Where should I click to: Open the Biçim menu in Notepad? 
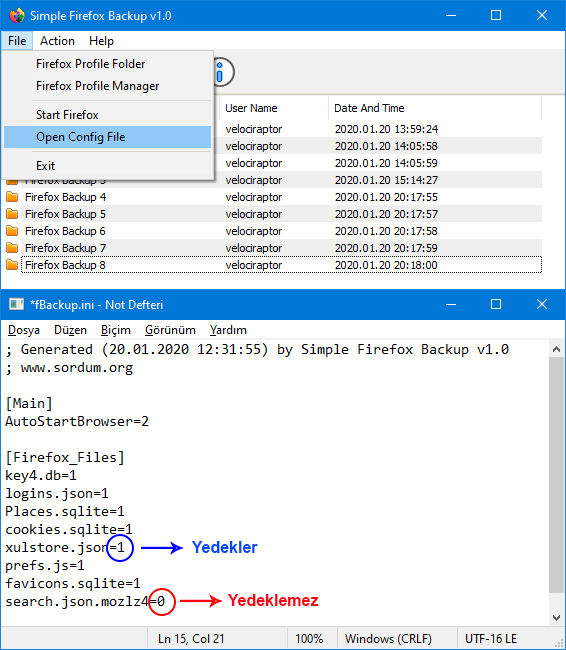point(116,330)
